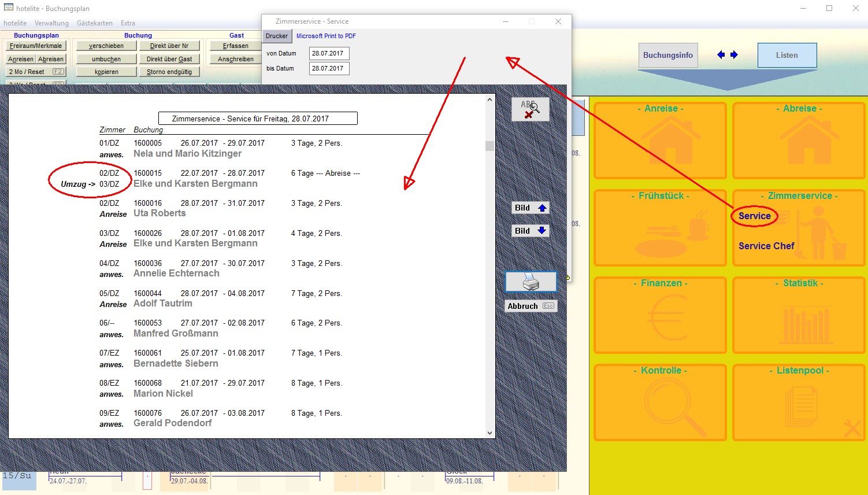
Task: Open the Kontrolle magnifier tile
Action: (x=660, y=402)
